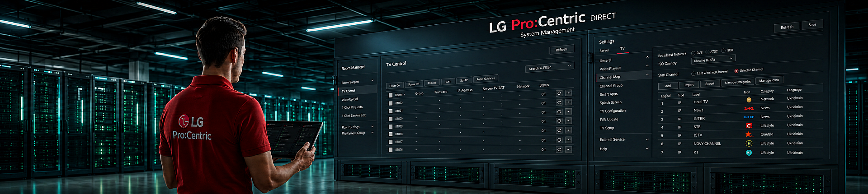Screen dimensions: 868x194
Task: Click the INTER channel icon
Action: tap(749, 117)
